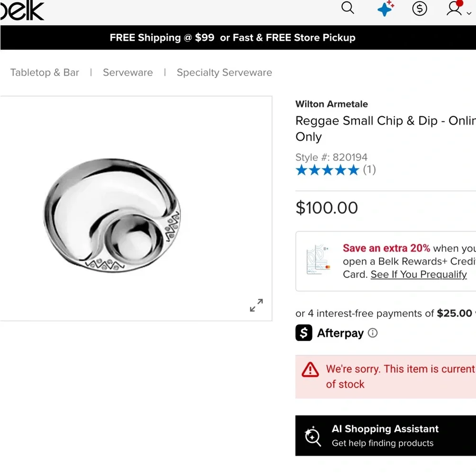The width and height of the screenshot is (476, 476).
Task: Click the Belk Rewards credit card image
Action: pyautogui.click(x=318, y=259)
